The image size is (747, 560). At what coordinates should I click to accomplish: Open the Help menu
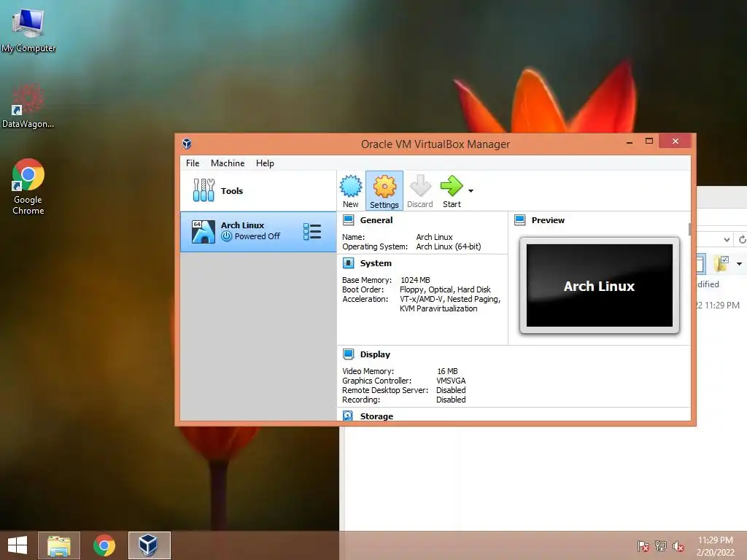[265, 163]
